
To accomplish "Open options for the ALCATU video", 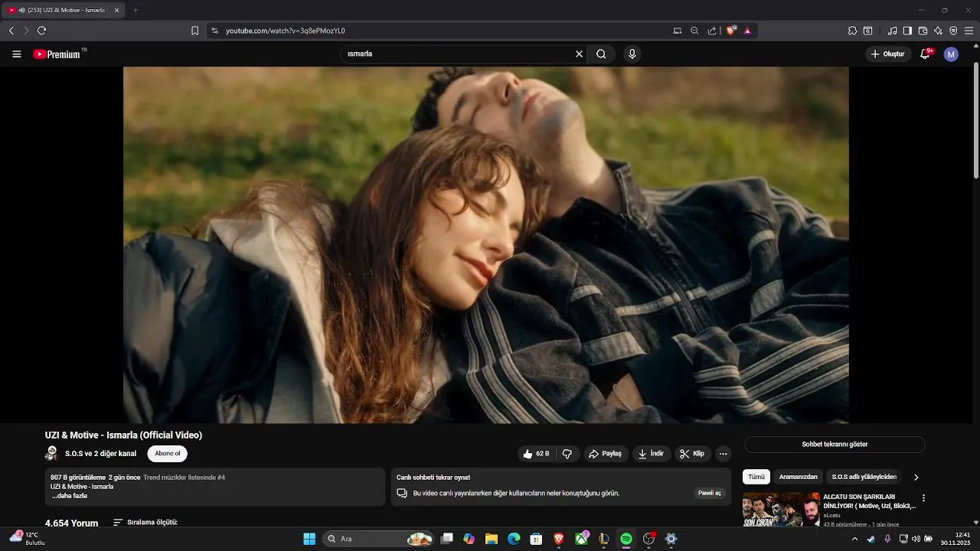I will 923,498.
